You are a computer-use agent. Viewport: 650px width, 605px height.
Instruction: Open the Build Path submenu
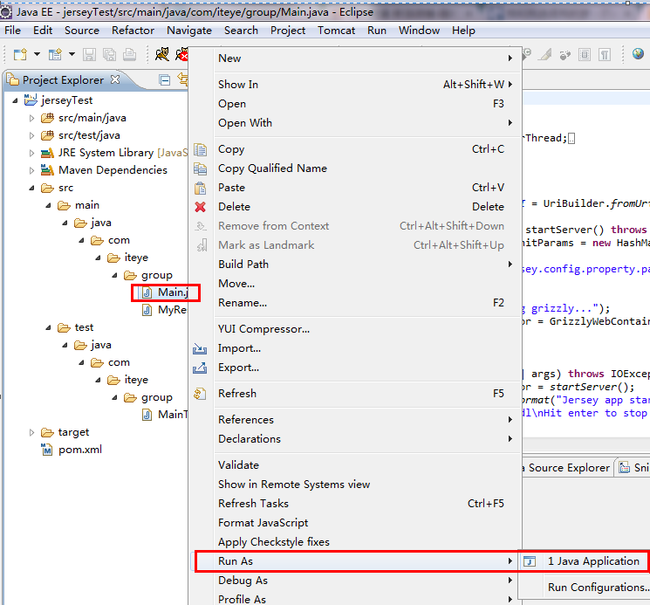(355, 265)
